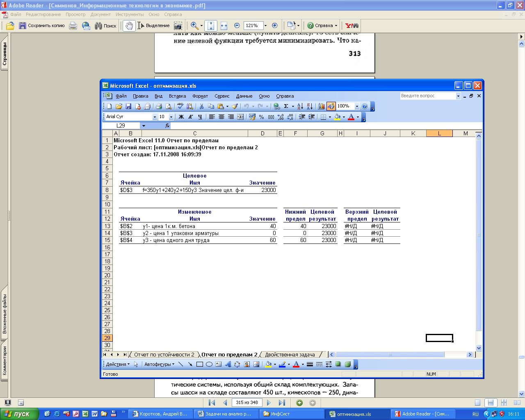Click Increase Decimal icon

pyautogui.click(x=281, y=117)
